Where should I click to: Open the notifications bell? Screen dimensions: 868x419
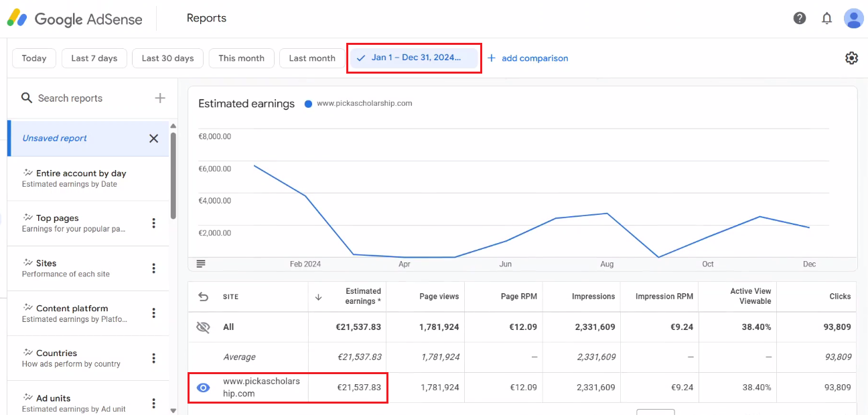pos(826,18)
